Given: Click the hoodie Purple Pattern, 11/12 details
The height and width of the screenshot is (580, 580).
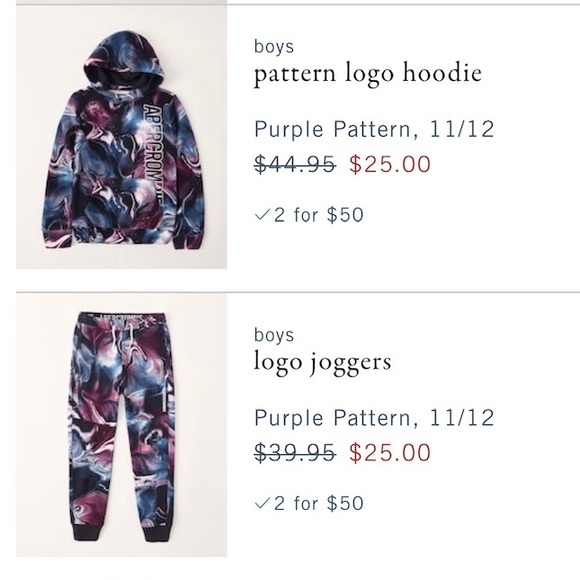Looking at the screenshot, I should pyautogui.click(x=374, y=129).
